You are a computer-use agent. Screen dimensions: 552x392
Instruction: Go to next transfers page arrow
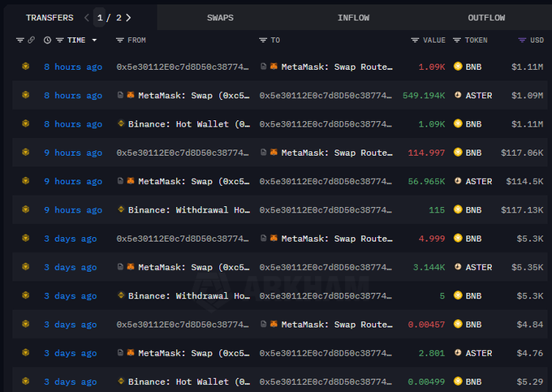[x=128, y=18]
